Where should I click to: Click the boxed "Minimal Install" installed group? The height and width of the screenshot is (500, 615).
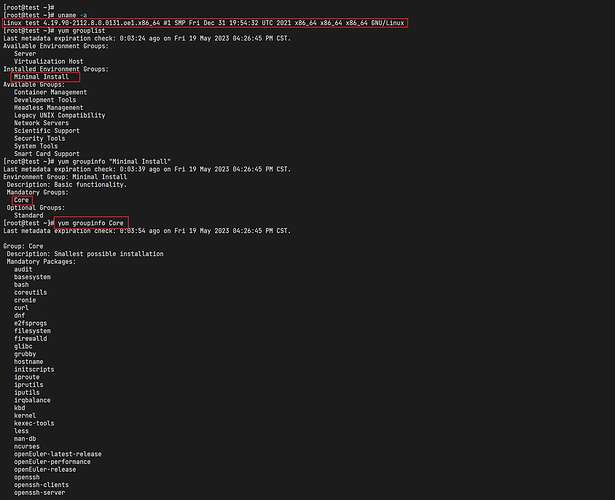(x=44, y=77)
